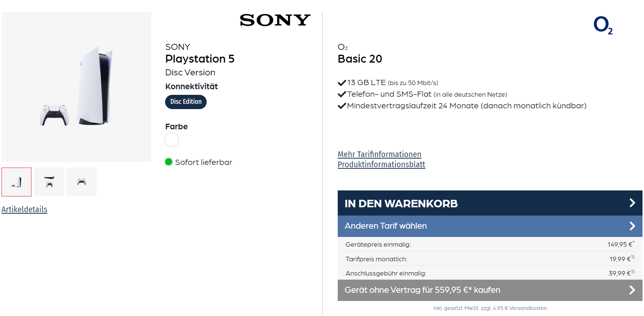The image size is (644, 316).
Task: Click the arrow next to Gerät ohne Vertrag
Action: 632,289
